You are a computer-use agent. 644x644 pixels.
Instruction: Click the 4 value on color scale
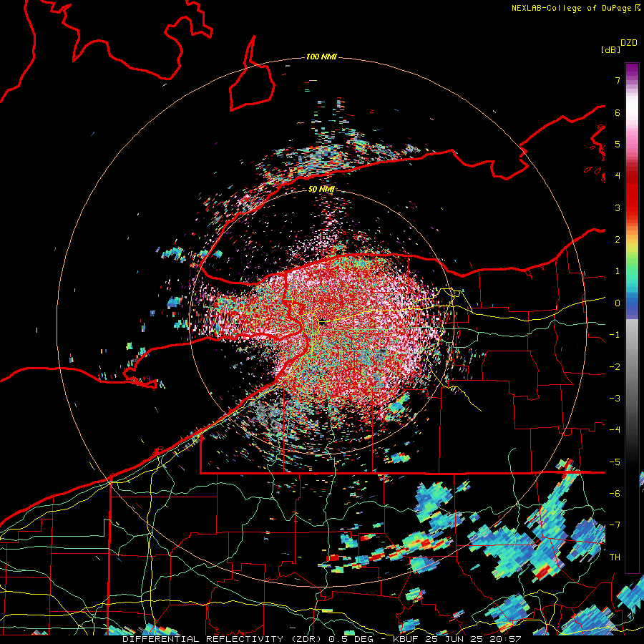(x=618, y=176)
